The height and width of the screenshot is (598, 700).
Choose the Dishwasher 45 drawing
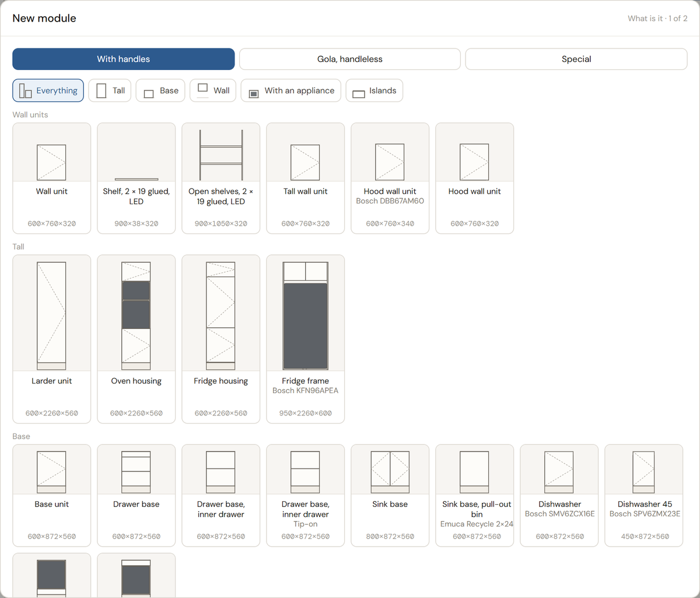[643, 472]
